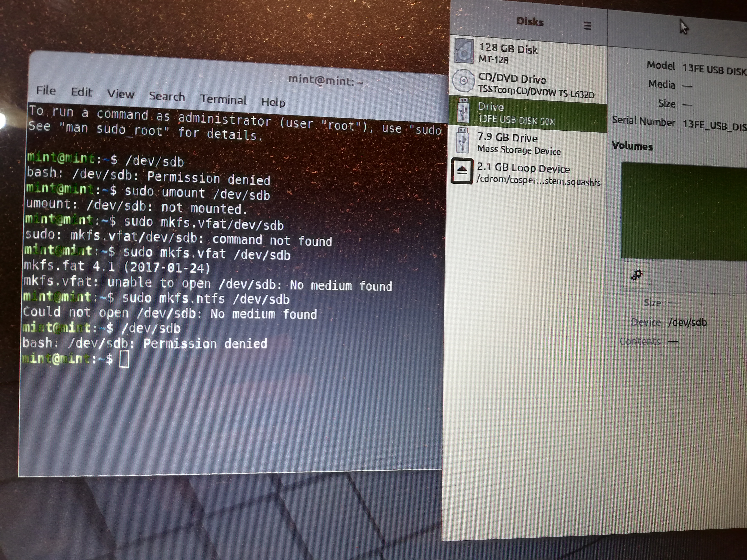The width and height of the screenshot is (747, 560).
Task: Click the Contents label in Disks
Action: point(640,342)
